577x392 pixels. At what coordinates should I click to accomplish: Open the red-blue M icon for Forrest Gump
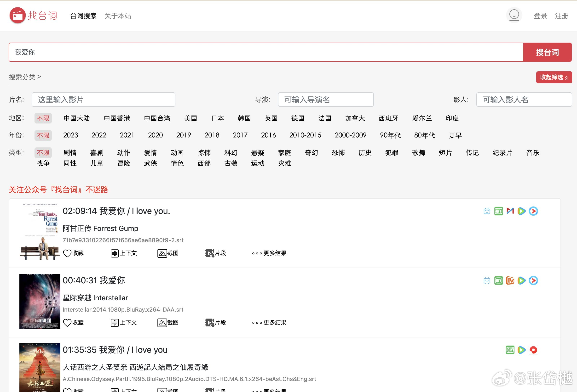[x=510, y=211]
